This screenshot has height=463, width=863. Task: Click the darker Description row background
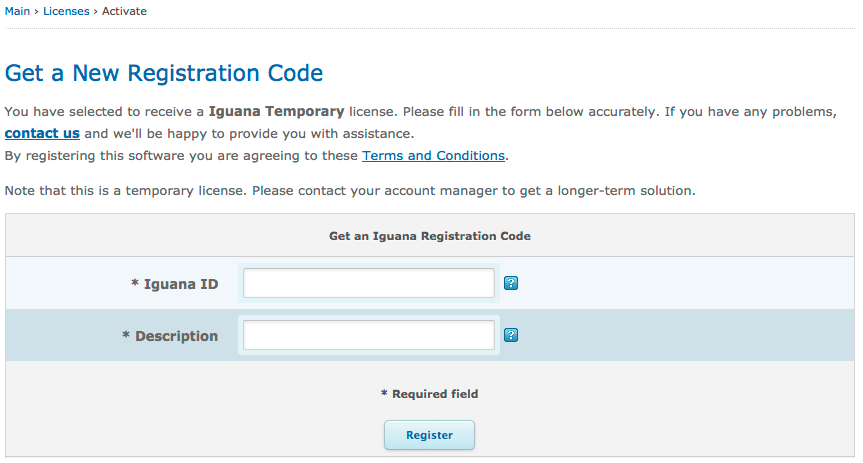point(680,335)
